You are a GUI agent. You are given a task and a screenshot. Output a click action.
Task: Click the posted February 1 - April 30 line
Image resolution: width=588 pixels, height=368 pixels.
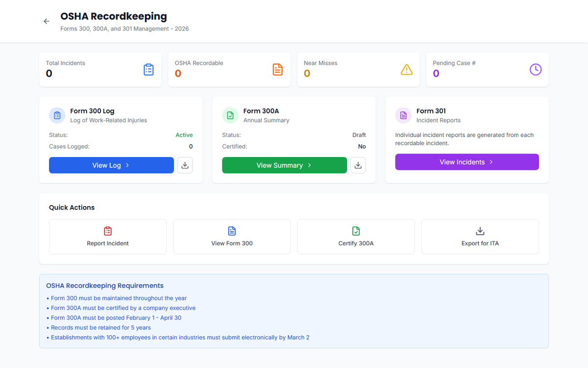pyautogui.click(x=114, y=318)
